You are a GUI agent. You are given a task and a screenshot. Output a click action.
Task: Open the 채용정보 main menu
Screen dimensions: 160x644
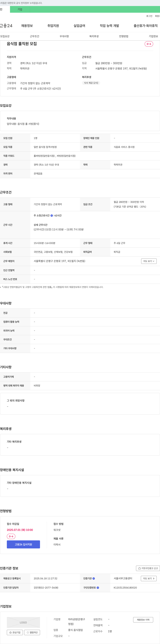[x=27, y=26]
